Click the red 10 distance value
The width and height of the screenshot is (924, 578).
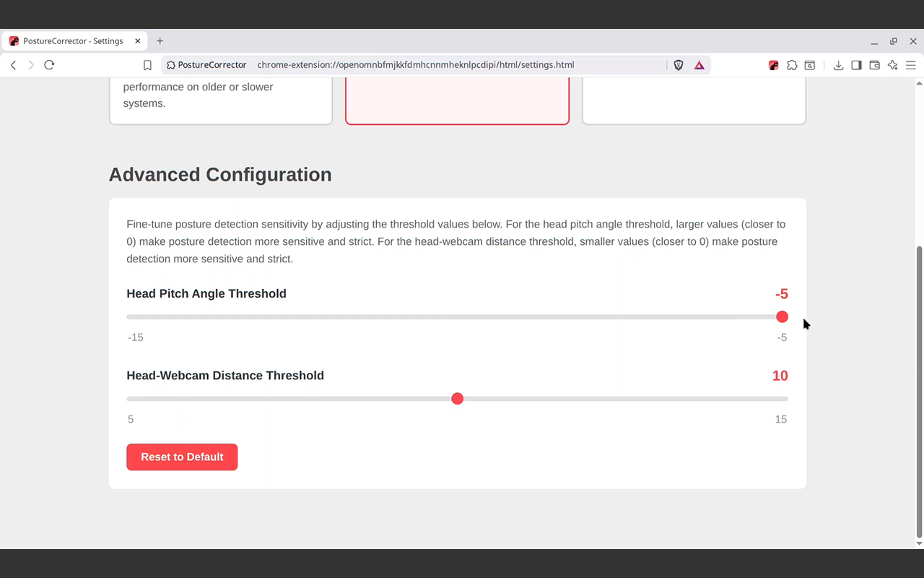tap(780, 376)
